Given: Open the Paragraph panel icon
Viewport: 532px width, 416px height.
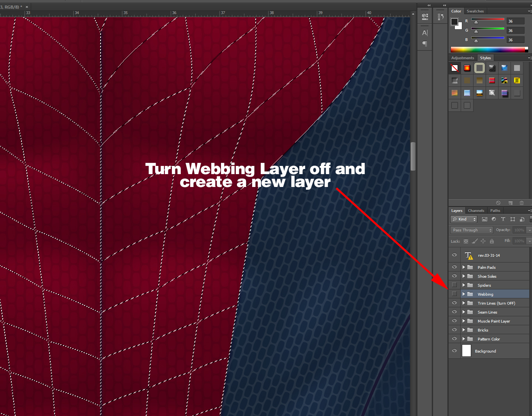Looking at the screenshot, I should click(x=425, y=44).
